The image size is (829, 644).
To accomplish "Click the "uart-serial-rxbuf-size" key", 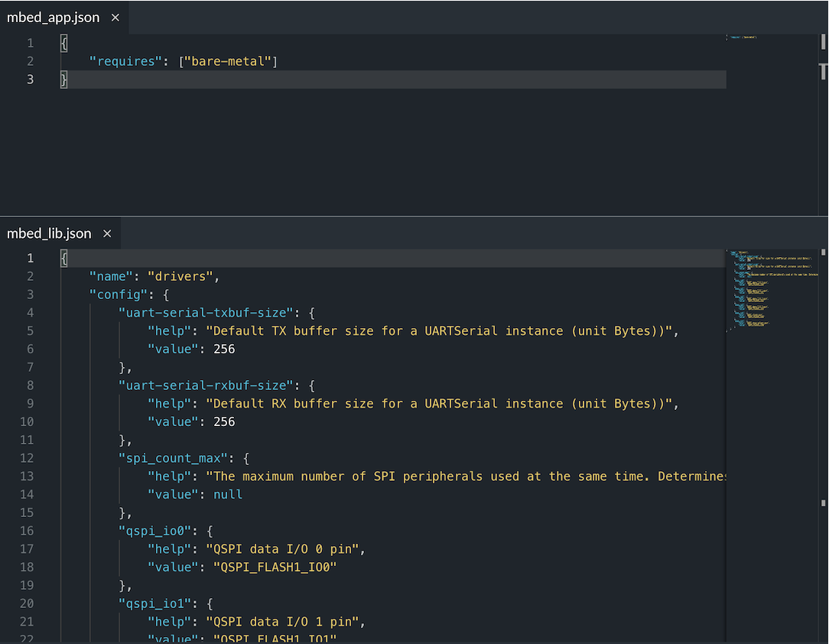I will 206,385.
